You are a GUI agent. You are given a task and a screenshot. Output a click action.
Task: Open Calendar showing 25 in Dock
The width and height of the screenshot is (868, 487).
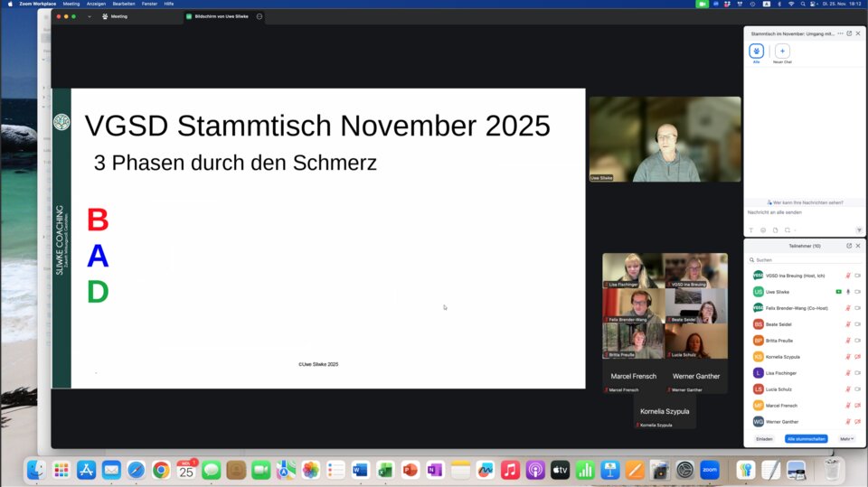click(x=186, y=471)
